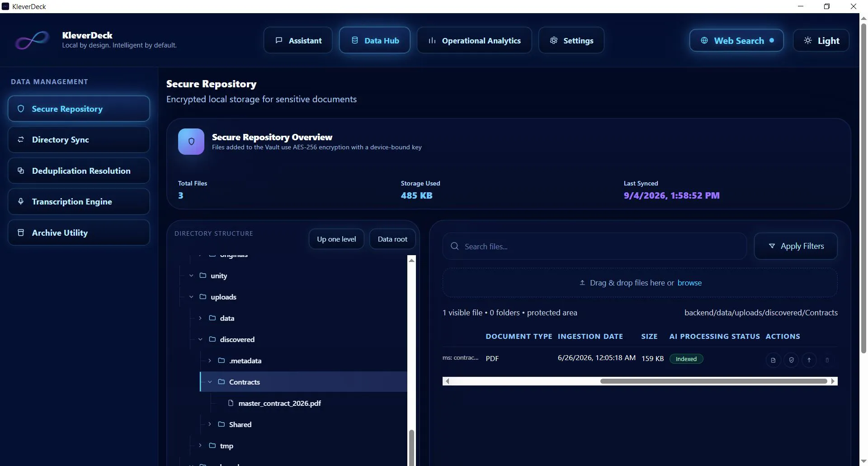Switch theme using the Light button

coord(821,41)
